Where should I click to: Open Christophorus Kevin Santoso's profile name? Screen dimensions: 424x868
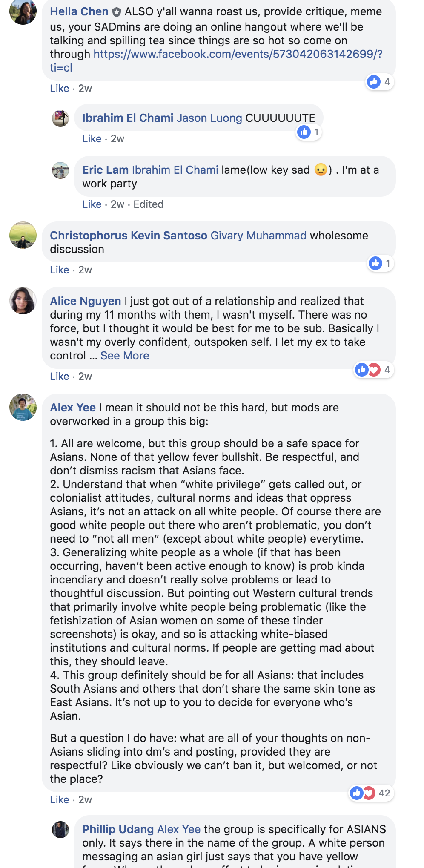pyautogui.click(x=129, y=236)
